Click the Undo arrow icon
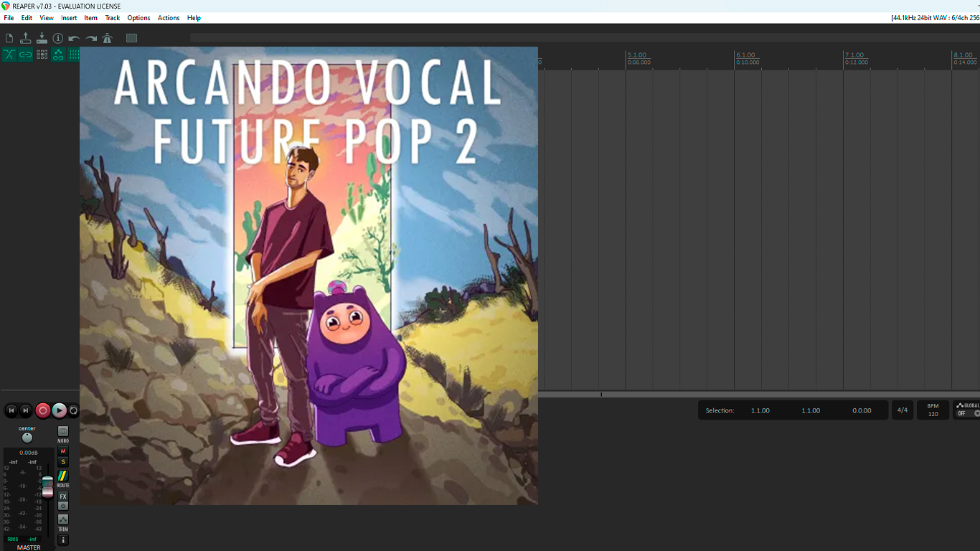Viewport: 980px width, 551px height. click(x=74, y=38)
